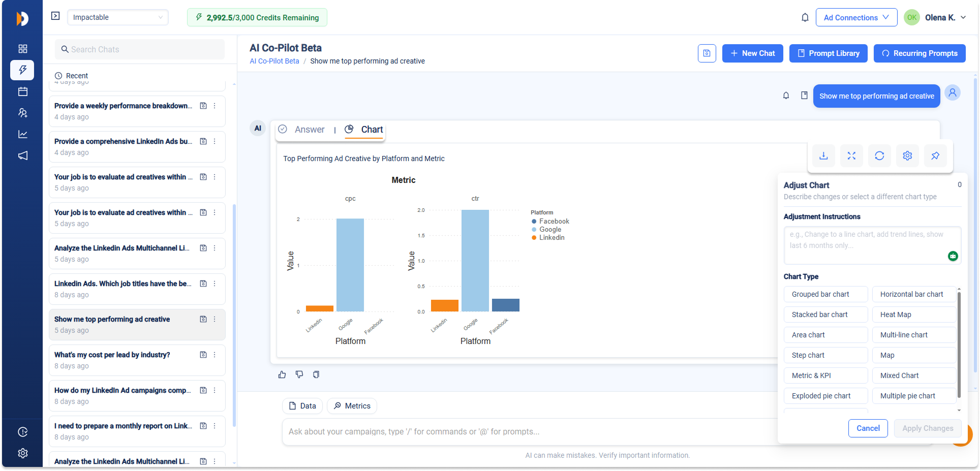Screen dimensions: 980x471
Task: Select the Heat Map chart type
Action: pos(914,315)
